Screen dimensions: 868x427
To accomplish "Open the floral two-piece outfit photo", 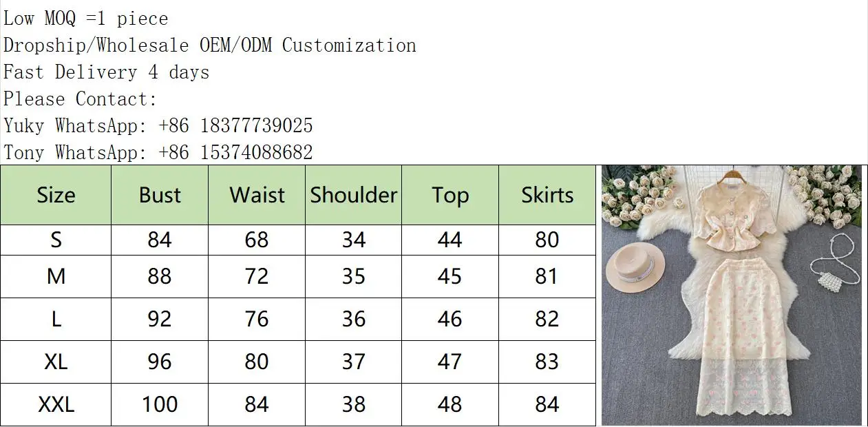I will click(731, 295).
